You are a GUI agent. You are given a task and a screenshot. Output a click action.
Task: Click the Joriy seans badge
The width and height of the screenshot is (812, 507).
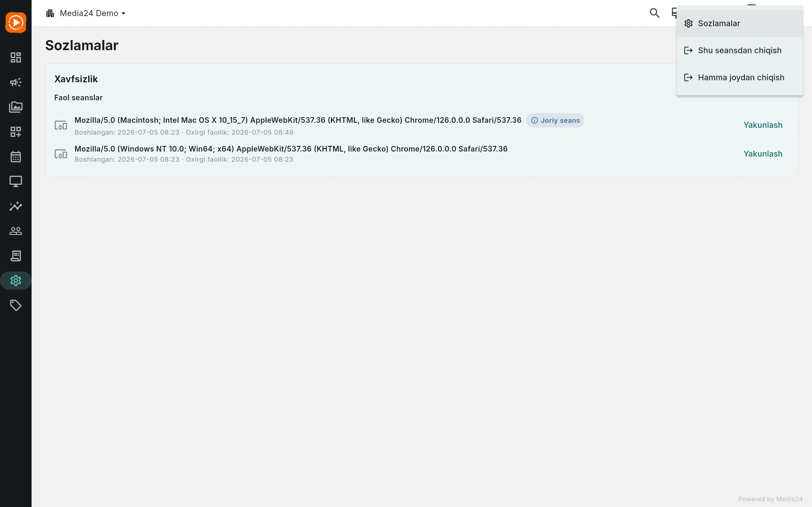click(x=555, y=120)
